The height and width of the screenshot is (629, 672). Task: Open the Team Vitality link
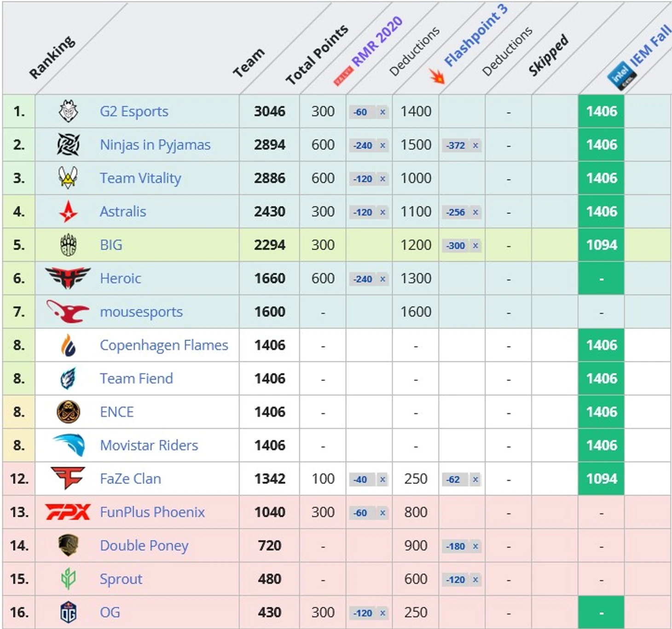(x=140, y=178)
